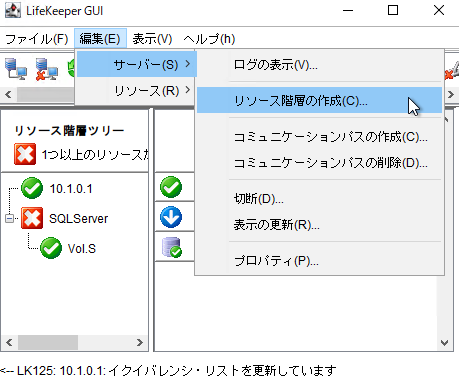Image resolution: width=459 pixels, height=377 pixels.
Task: Expand the サーバー(S) submenu arrow
Action: 188,63
